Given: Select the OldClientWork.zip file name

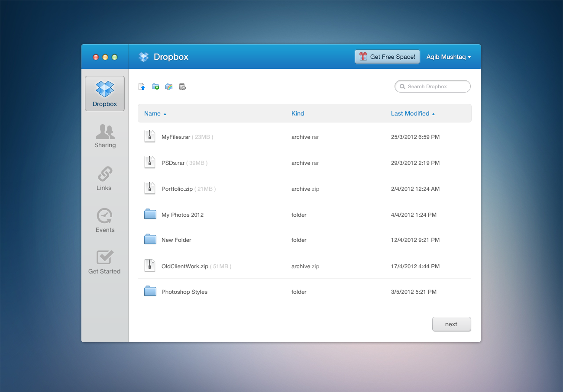Looking at the screenshot, I should click(185, 267).
